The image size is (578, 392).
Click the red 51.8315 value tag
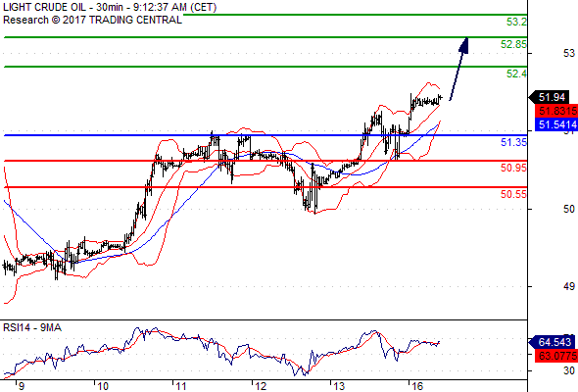[x=556, y=111]
